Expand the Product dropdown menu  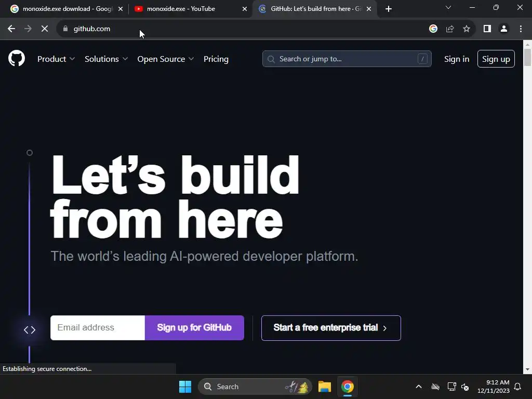[56, 59]
